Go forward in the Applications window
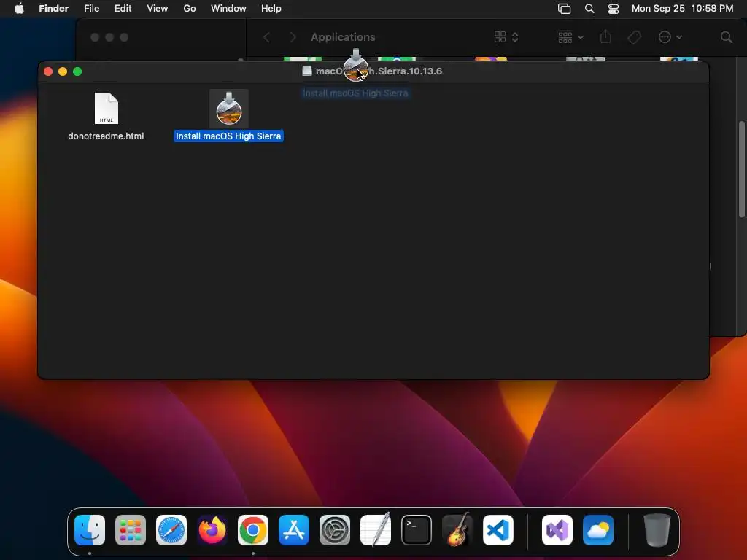The width and height of the screenshot is (747, 560). [293, 37]
